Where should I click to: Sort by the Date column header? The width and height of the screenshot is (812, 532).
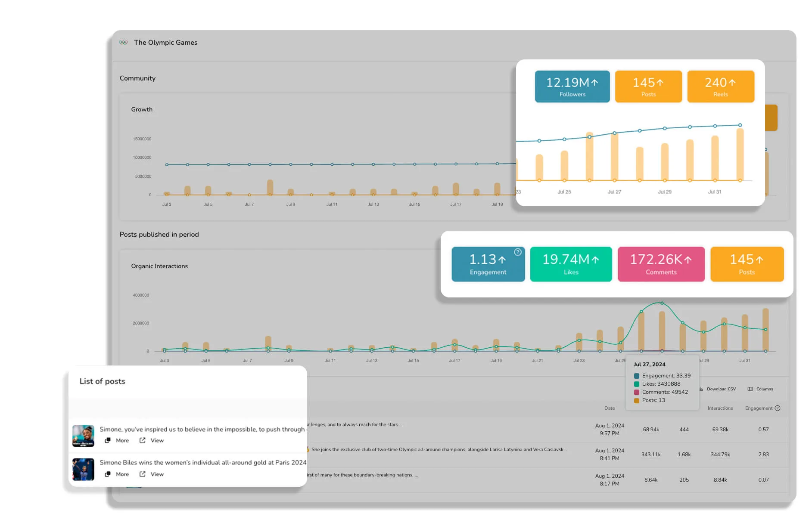click(x=610, y=408)
